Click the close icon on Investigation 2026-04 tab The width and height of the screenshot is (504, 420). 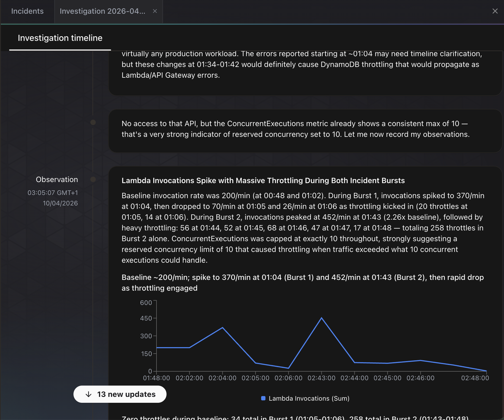click(x=155, y=11)
